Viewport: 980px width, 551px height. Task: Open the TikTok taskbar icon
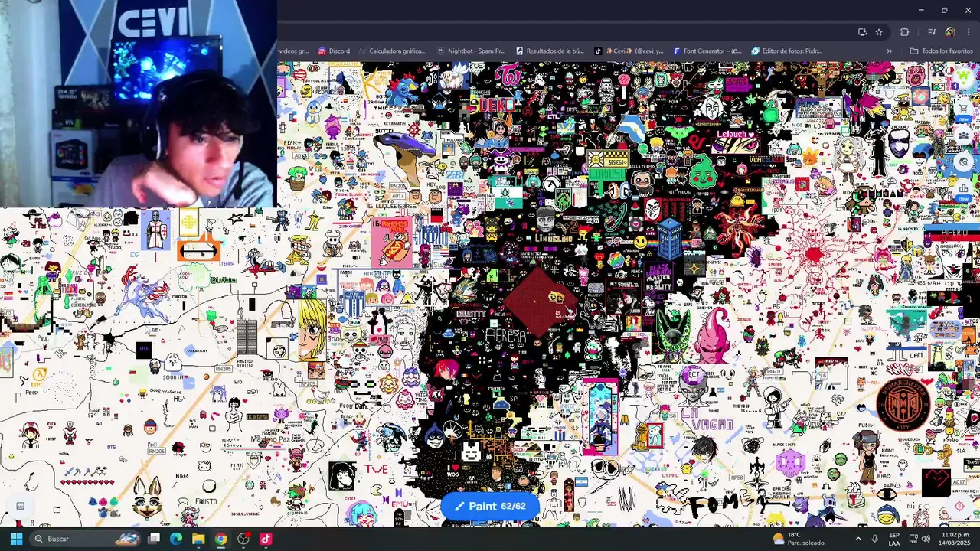click(266, 539)
